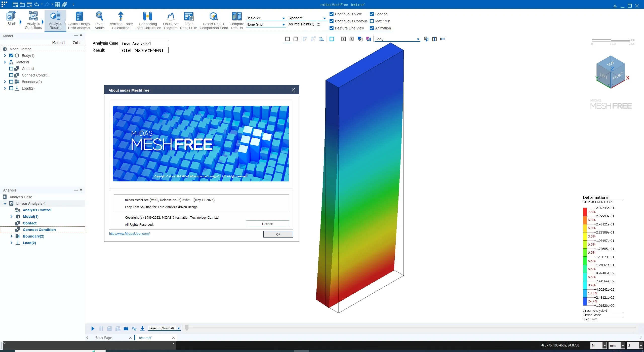Open the Start ribbon icon
The width and height of the screenshot is (644, 352).
(11, 19)
